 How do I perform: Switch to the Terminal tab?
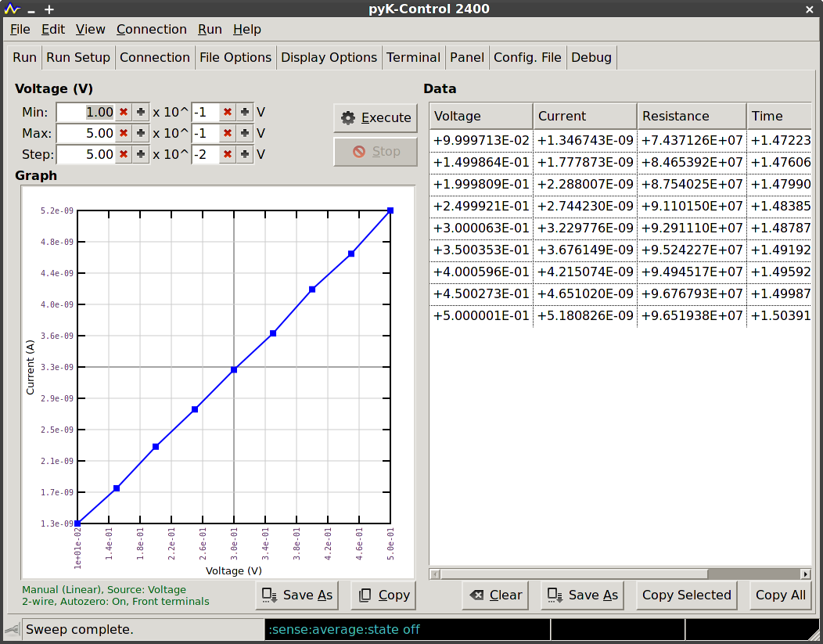coord(414,57)
